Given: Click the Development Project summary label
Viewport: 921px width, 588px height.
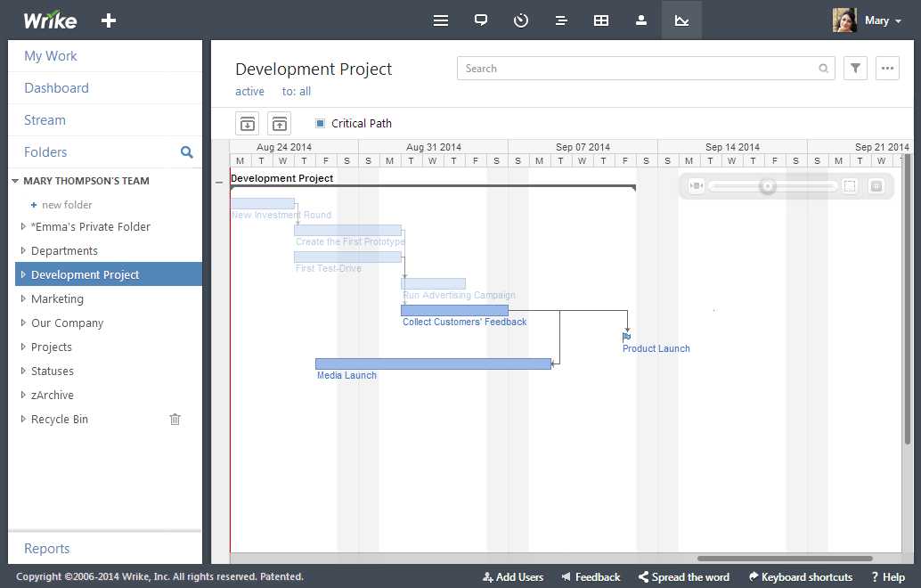Looking at the screenshot, I should click(x=282, y=178).
